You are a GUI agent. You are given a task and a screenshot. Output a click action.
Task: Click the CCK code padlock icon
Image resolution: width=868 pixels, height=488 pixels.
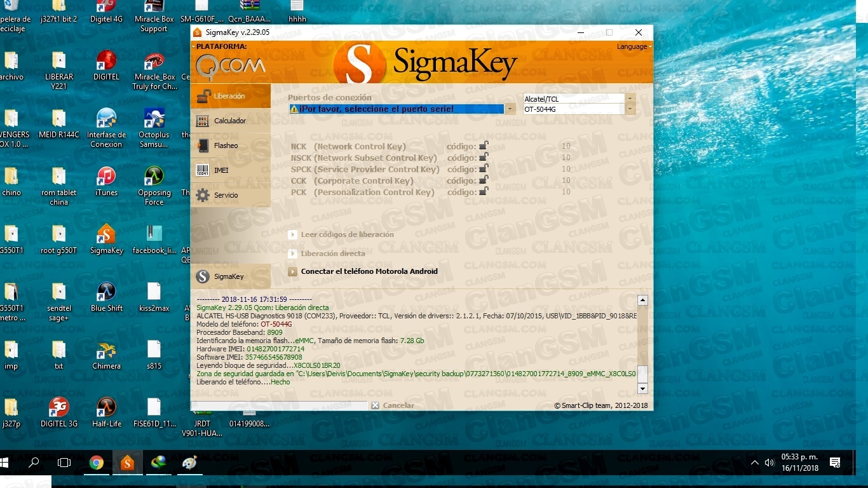tap(484, 180)
